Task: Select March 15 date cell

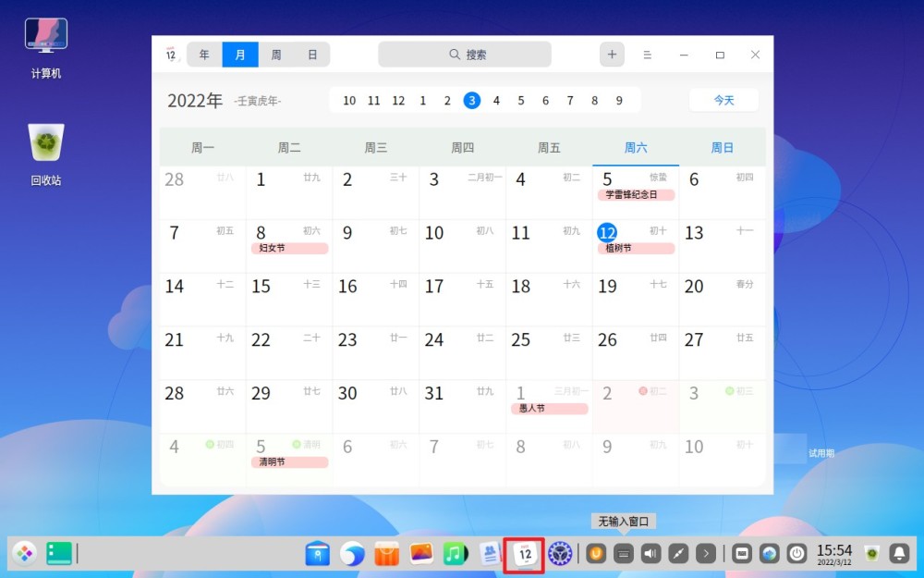Action: tap(289, 300)
